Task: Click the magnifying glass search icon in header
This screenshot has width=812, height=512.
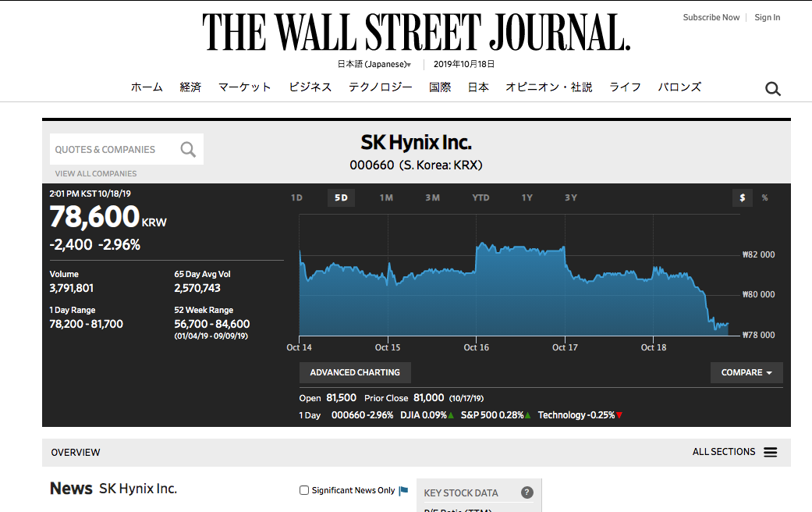Action: point(772,89)
